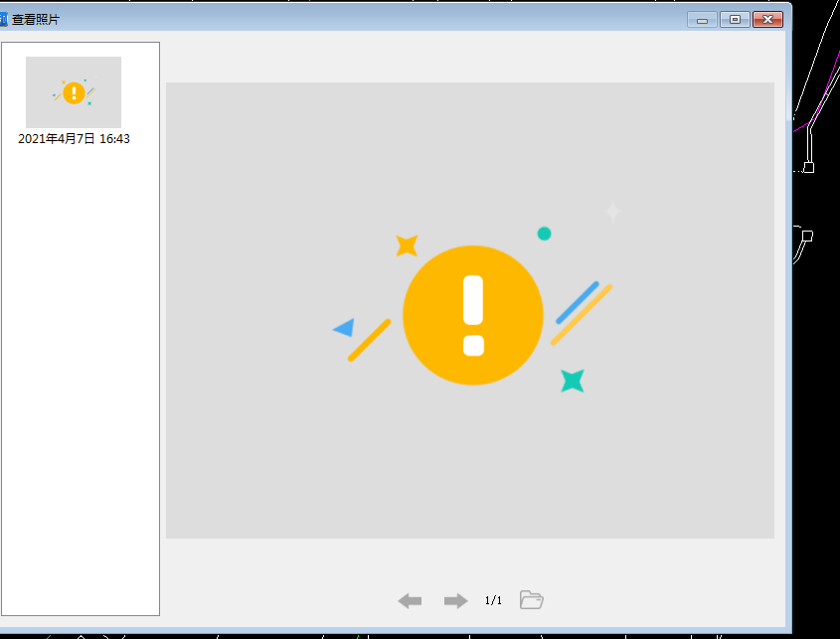Maximize the 查看照片 window
This screenshot has width=840, height=639.
(735, 20)
